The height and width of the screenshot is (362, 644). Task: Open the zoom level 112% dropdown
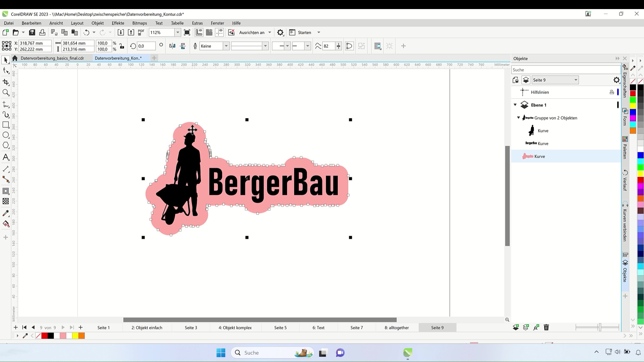178,33
